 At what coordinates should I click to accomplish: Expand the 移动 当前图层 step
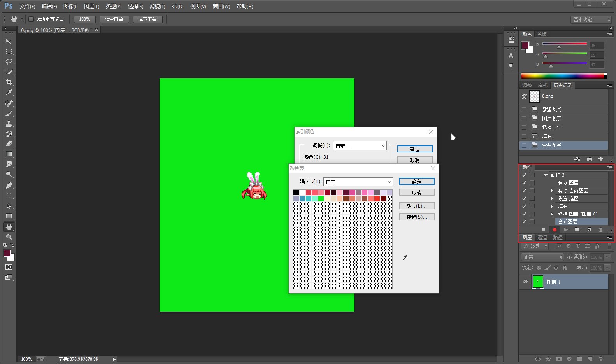click(552, 191)
